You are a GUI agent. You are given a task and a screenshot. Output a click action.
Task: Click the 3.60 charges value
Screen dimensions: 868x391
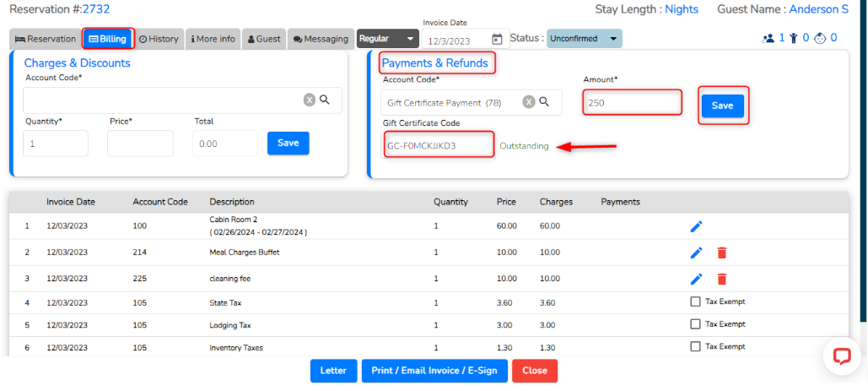point(547,303)
